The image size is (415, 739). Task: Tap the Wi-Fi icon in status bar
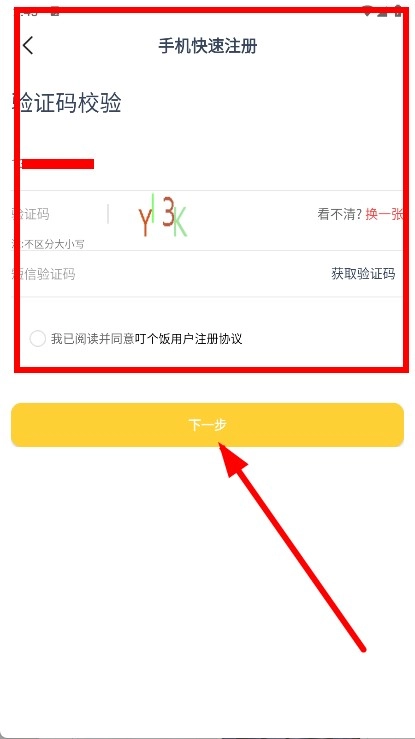coord(369,11)
